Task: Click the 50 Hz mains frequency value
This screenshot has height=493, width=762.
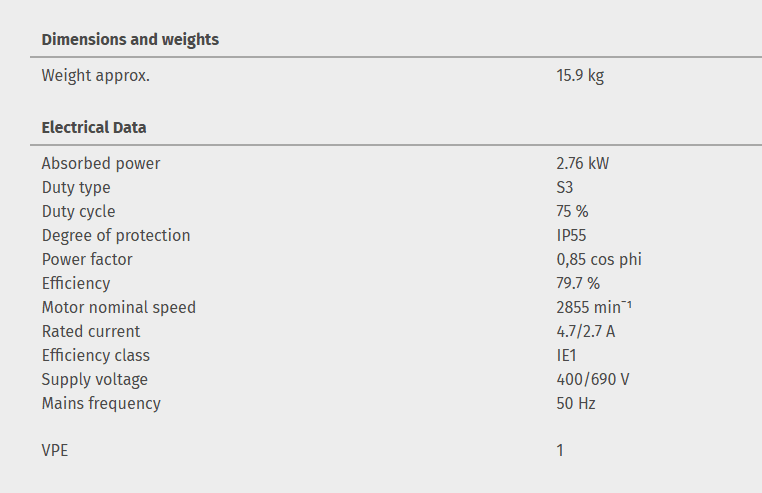Action: tap(576, 403)
